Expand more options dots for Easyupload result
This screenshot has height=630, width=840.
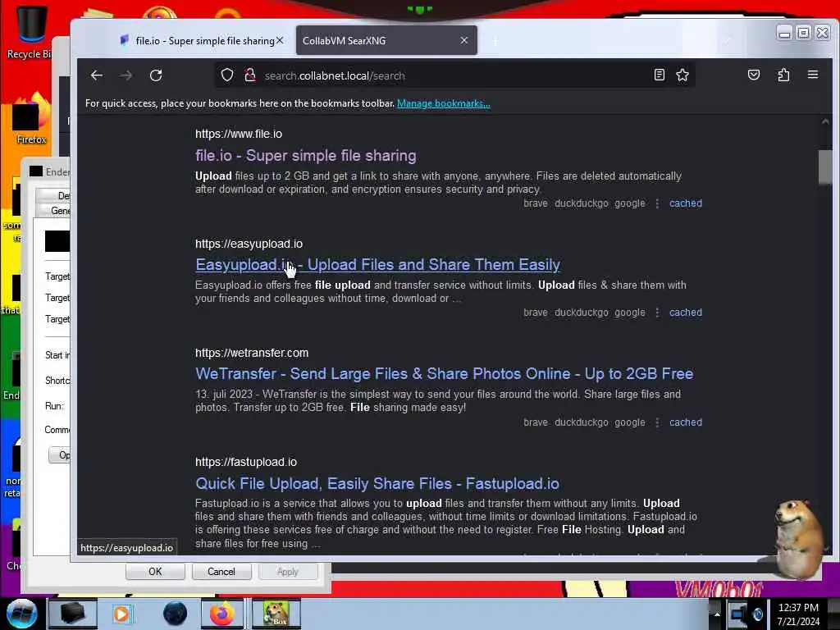[657, 313]
